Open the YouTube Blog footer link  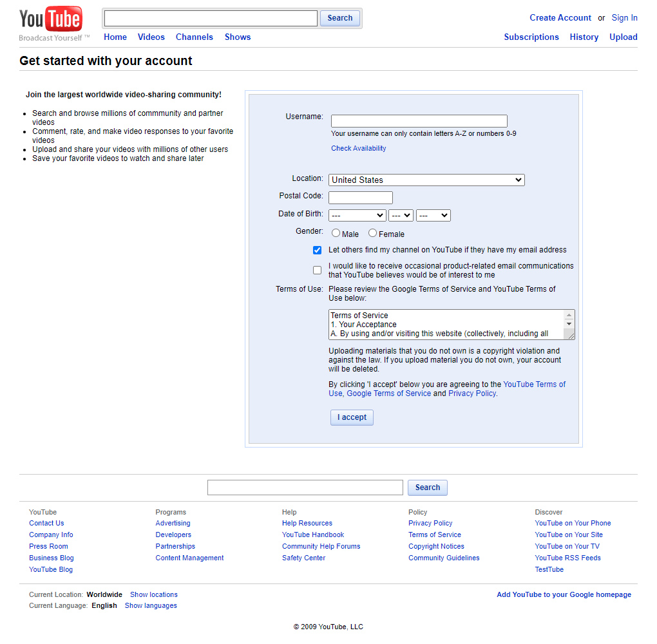[x=51, y=569]
